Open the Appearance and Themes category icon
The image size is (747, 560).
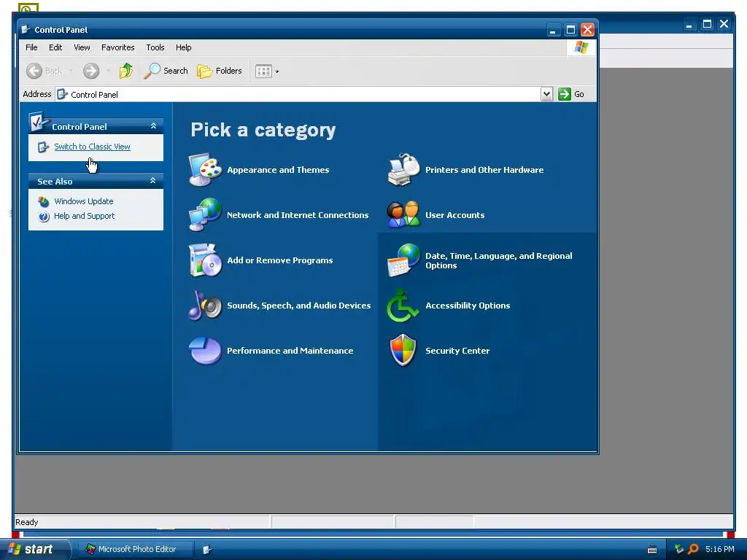point(205,169)
